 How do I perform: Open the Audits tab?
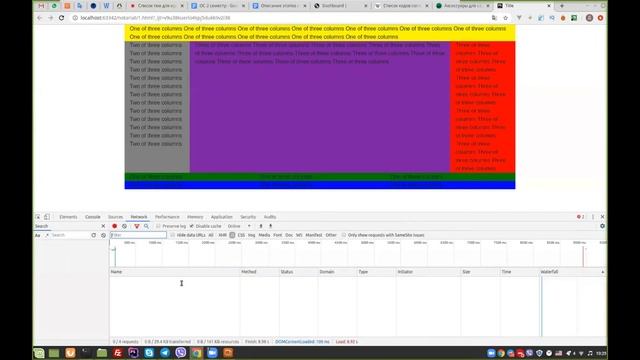[270, 217]
